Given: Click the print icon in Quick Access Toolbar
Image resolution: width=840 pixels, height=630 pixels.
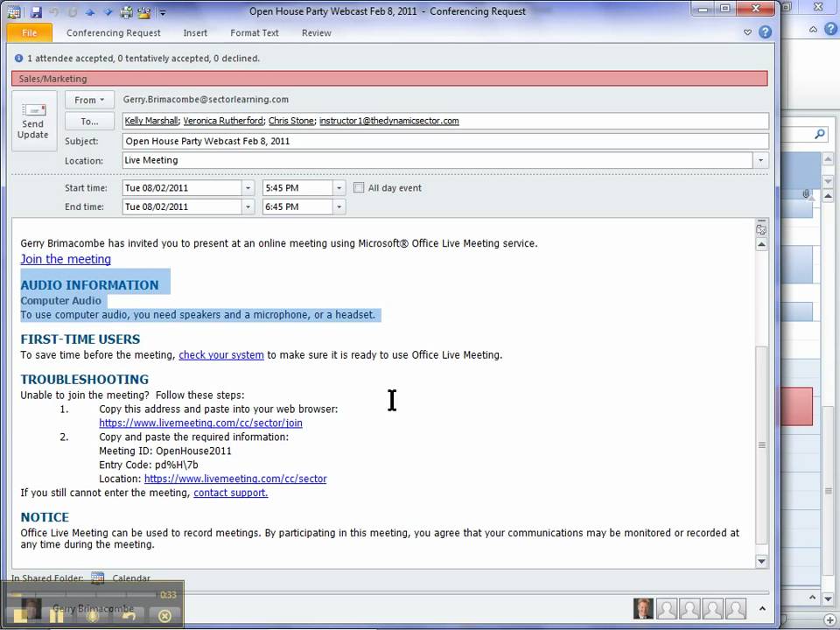Looking at the screenshot, I should (126, 11).
